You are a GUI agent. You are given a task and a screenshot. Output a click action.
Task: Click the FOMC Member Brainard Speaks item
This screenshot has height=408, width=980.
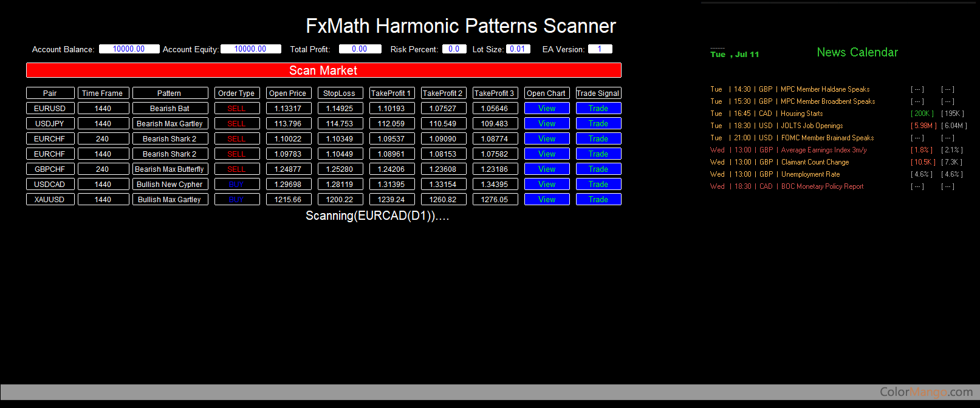coord(827,138)
